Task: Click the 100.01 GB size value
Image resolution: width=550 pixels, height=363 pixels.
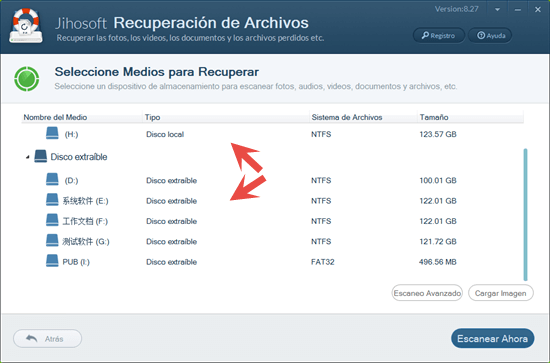Action: coord(438,180)
